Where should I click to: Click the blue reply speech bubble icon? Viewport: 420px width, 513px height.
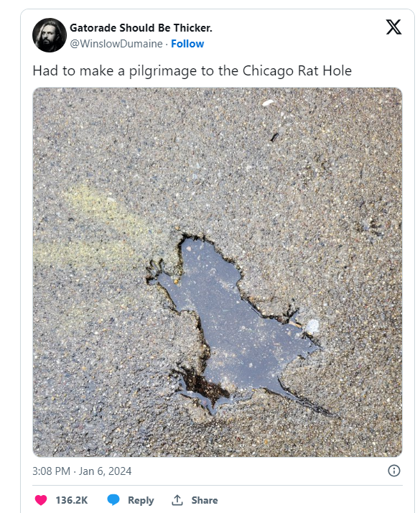[113, 500]
